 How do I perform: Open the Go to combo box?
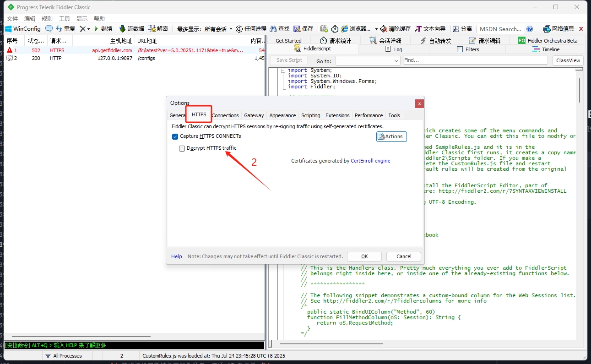368,60
